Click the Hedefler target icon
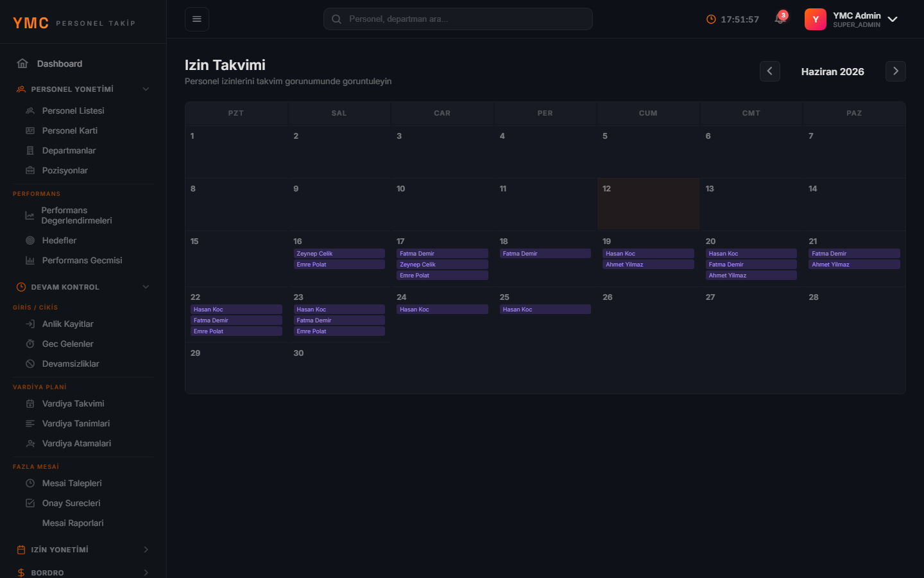The image size is (924, 578). tap(30, 240)
